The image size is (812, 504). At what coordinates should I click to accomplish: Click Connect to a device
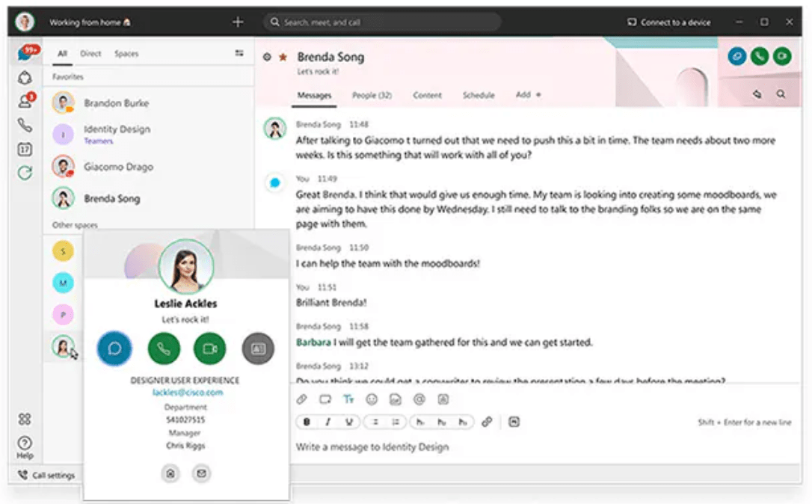click(x=668, y=22)
